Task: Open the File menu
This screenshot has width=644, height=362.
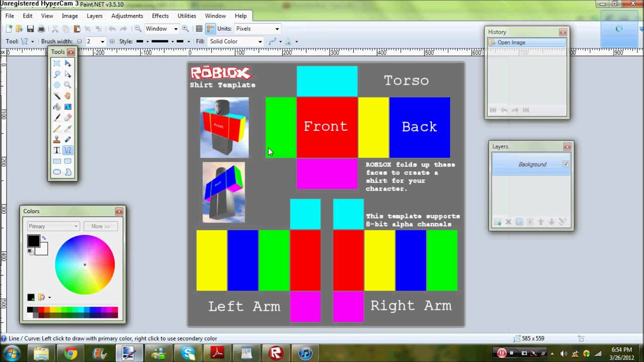Action: pos(10,16)
